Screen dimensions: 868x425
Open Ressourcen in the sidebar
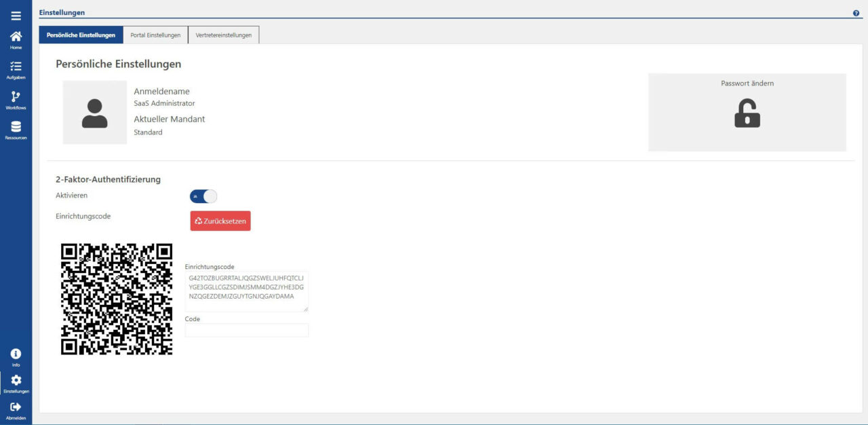click(16, 126)
